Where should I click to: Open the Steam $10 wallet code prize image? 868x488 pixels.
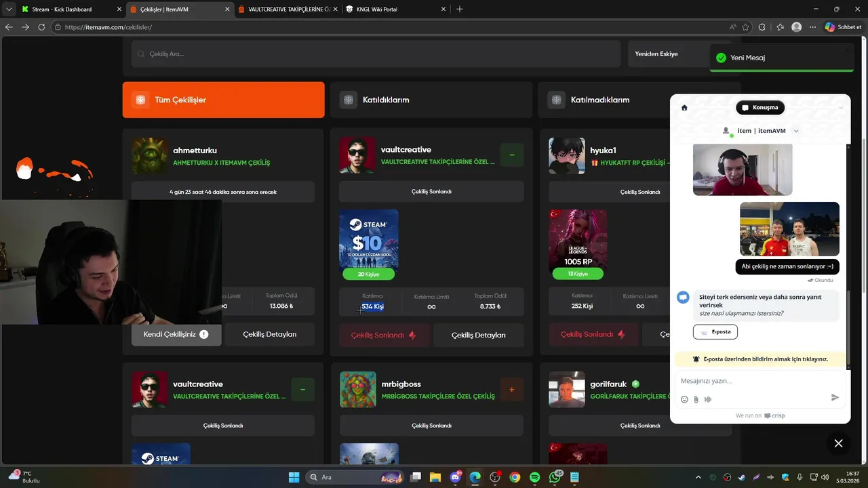click(x=368, y=239)
